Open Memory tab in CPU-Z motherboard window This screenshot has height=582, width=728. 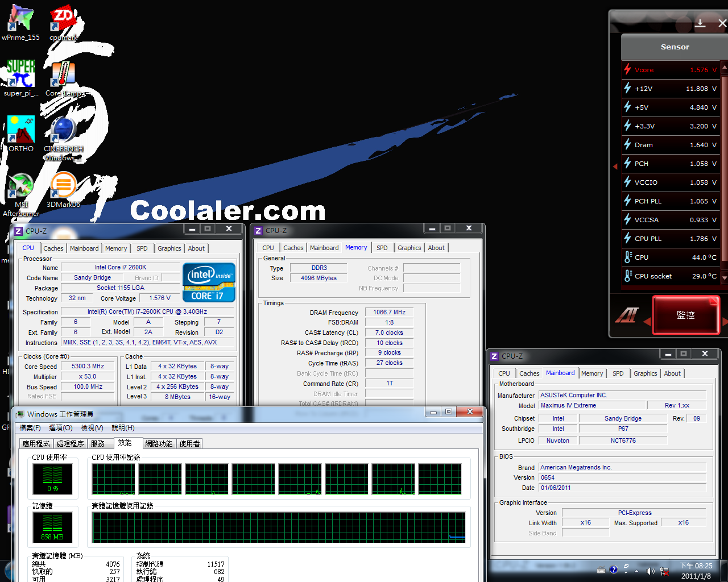[x=592, y=373]
